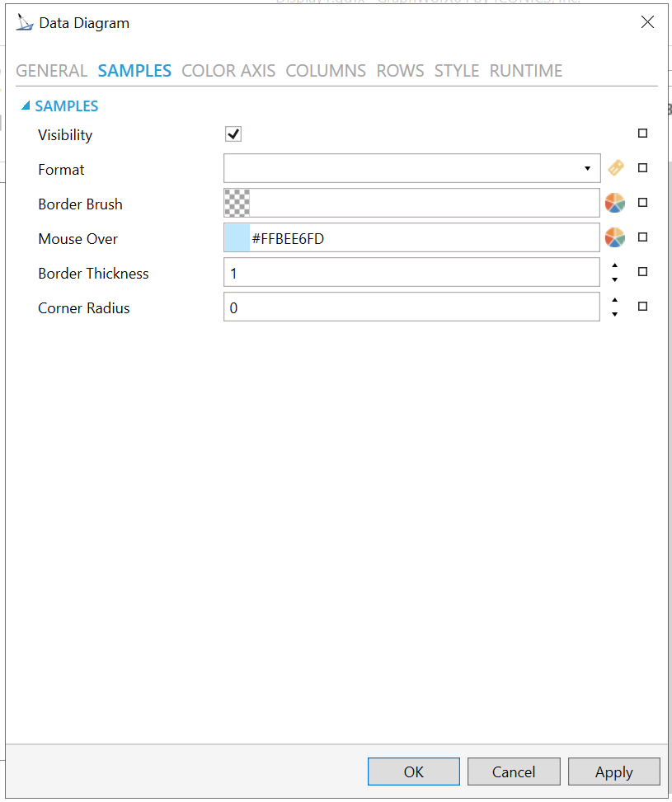Click into the Corner Radius input field
Viewport: 672px width, 802px height.
click(411, 307)
